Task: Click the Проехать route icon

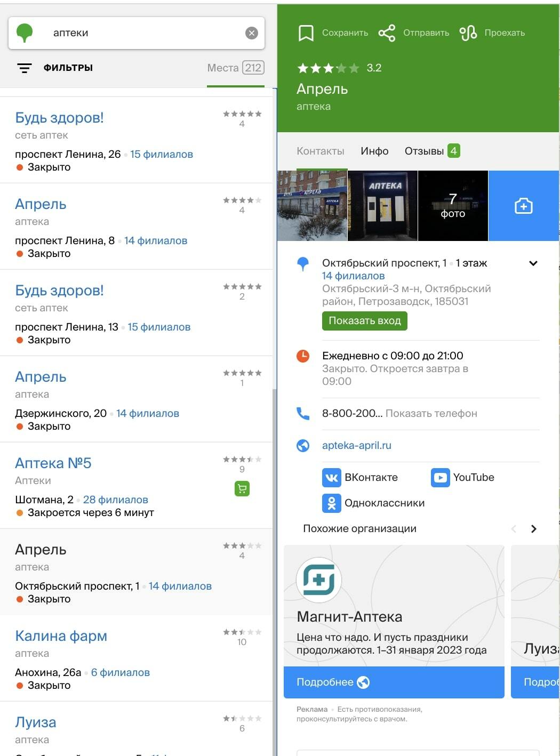Action: (x=468, y=33)
